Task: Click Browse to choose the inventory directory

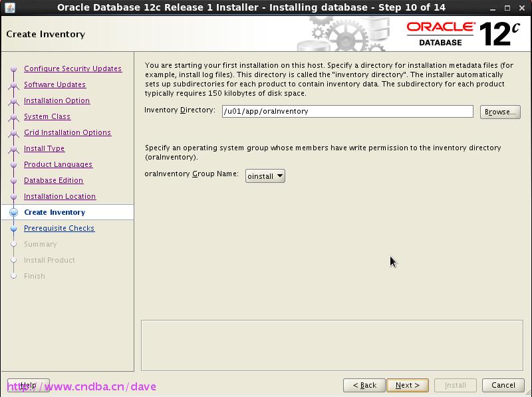Action: [x=500, y=112]
